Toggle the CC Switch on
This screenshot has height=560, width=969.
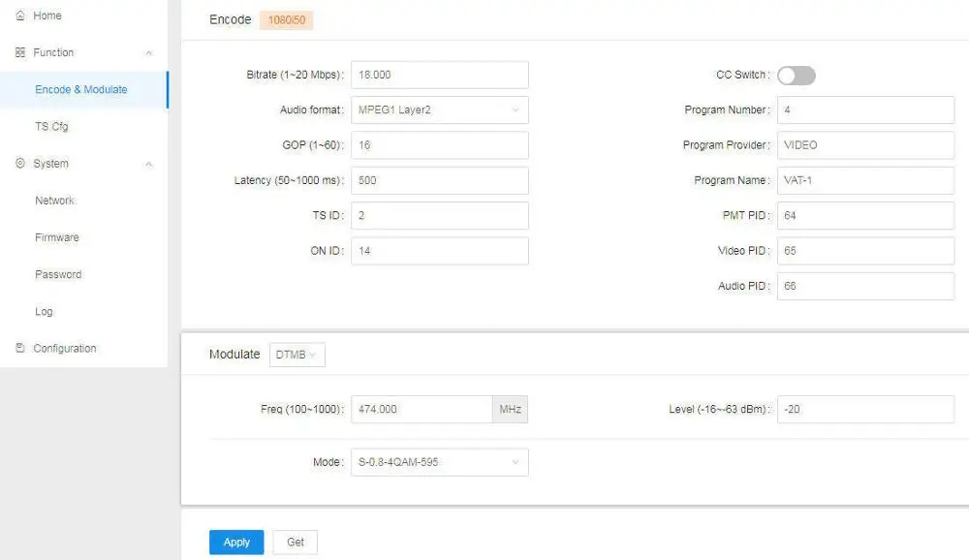click(x=796, y=76)
